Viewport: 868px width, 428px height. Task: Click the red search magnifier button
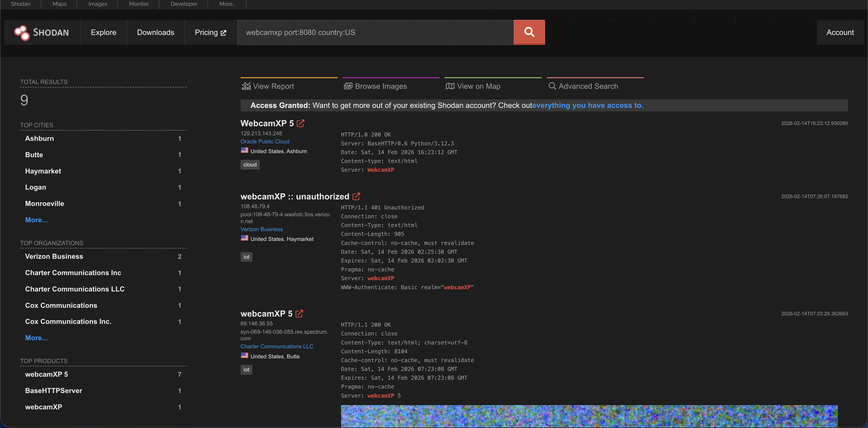529,32
